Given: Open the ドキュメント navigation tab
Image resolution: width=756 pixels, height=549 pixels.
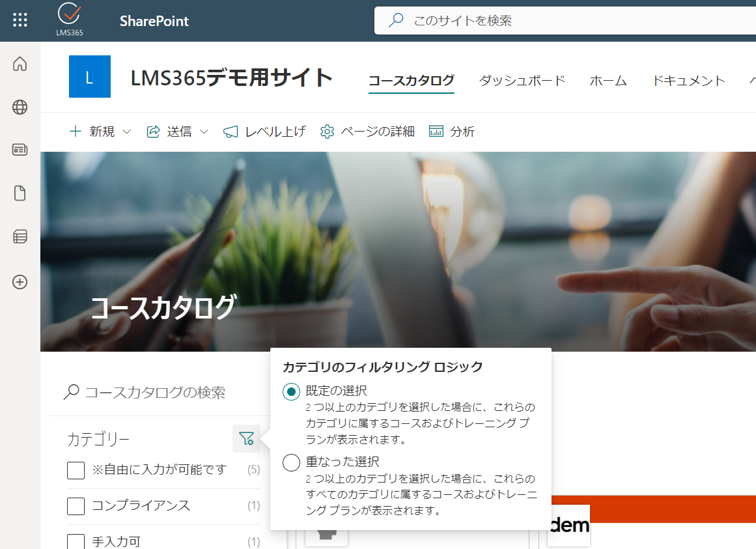Looking at the screenshot, I should 688,81.
